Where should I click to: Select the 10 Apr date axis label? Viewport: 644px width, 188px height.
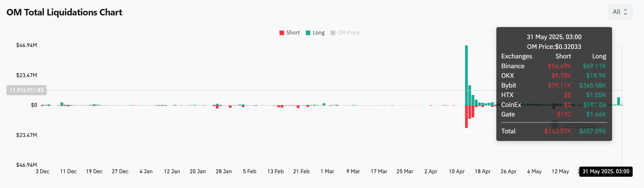tap(457, 171)
